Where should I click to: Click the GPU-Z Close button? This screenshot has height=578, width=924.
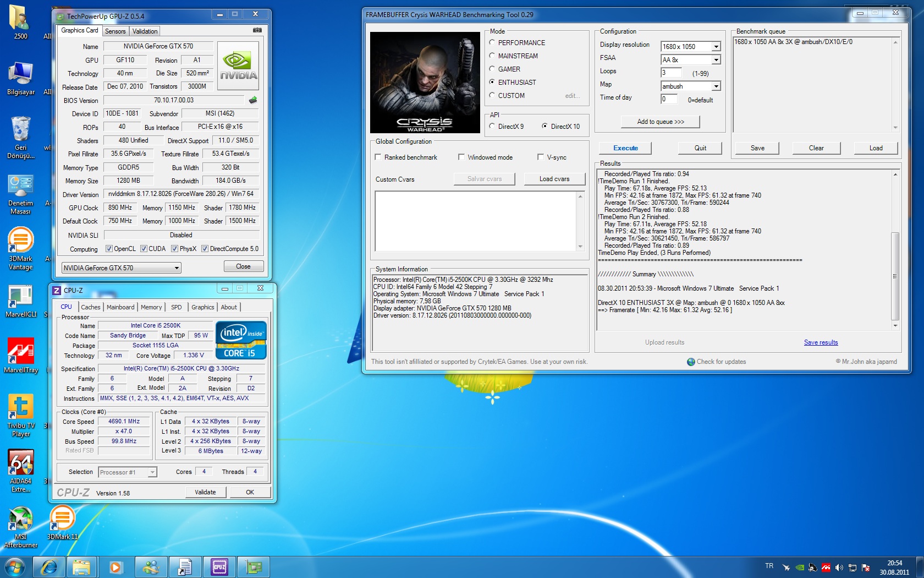pyautogui.click(x=243, y=266)
